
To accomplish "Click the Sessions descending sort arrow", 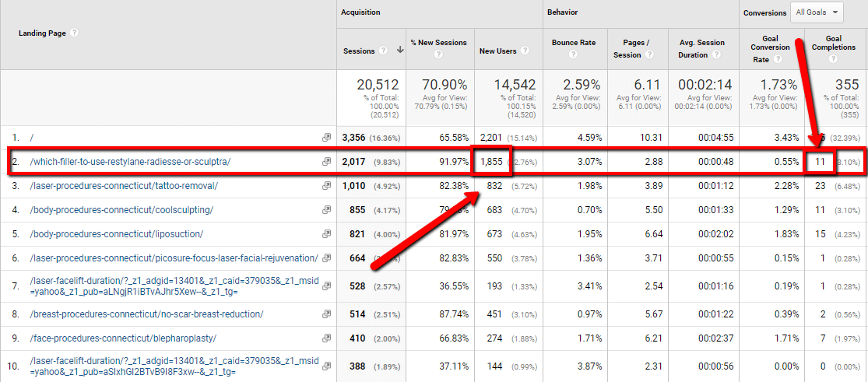I will coord(399,51).
